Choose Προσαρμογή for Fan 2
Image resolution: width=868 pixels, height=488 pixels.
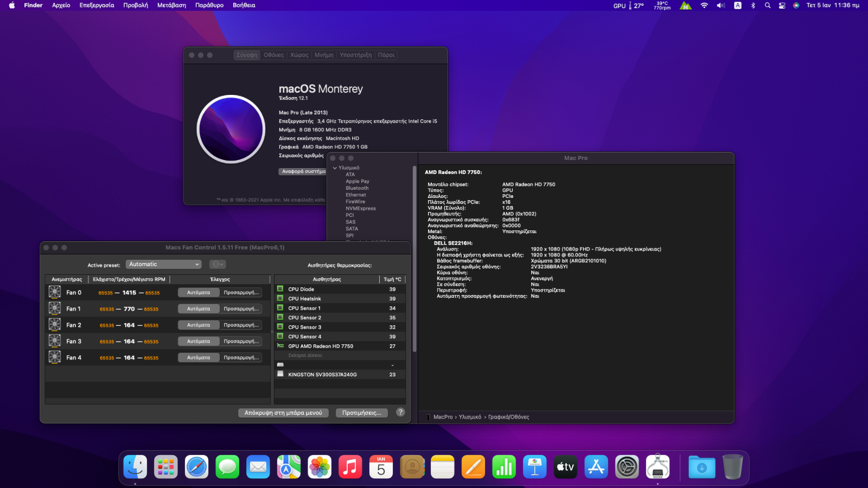[241, 325]
